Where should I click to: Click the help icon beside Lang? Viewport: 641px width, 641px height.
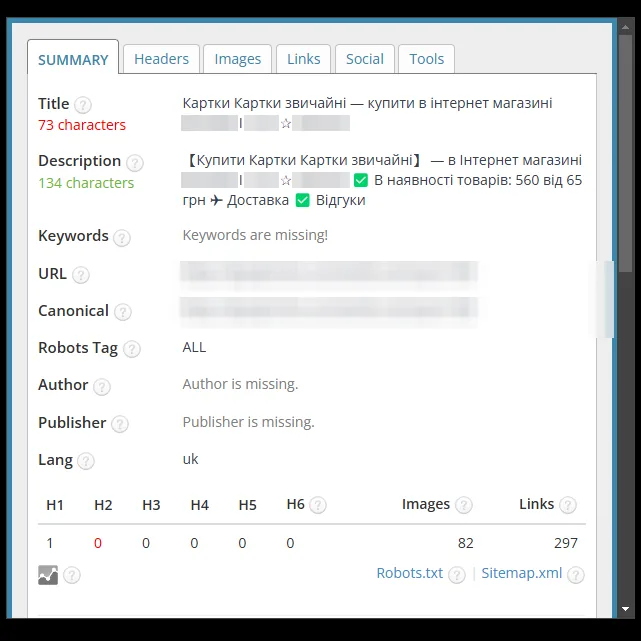[x=86, y=461]
